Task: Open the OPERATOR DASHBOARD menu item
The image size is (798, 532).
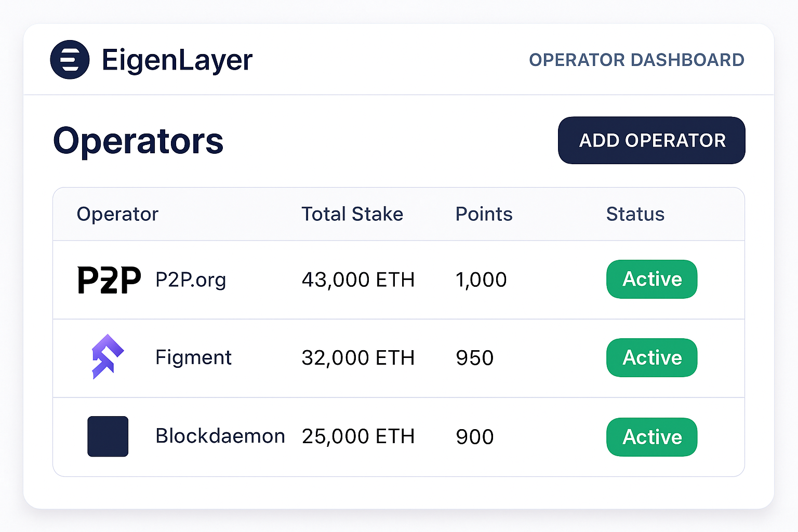Action: point(636,60)
